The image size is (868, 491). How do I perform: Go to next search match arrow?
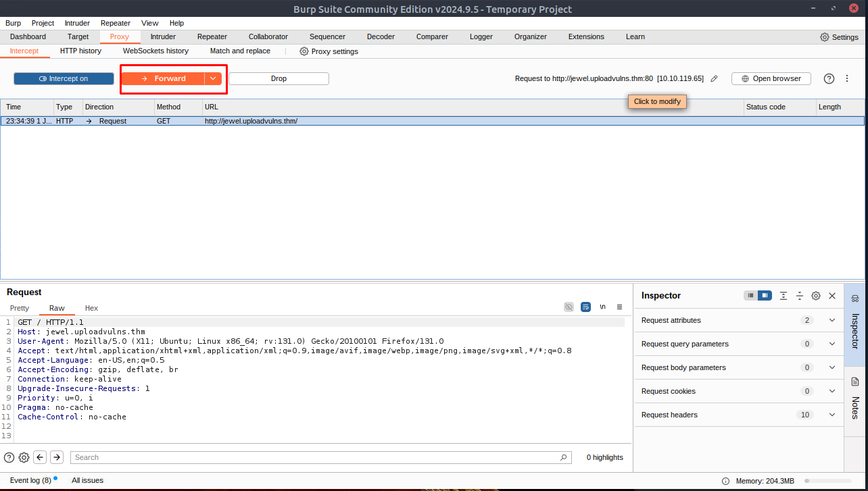coord(57,457)
